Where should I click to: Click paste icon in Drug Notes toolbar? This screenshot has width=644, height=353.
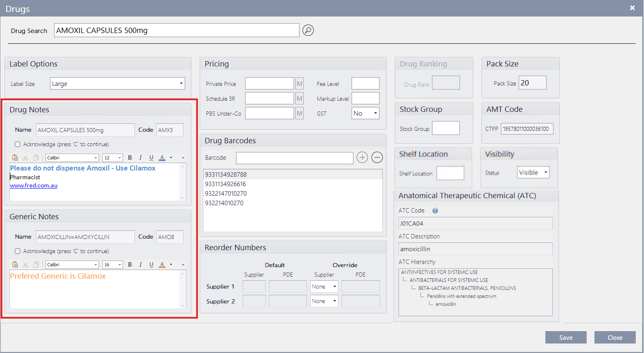(15, 158)
